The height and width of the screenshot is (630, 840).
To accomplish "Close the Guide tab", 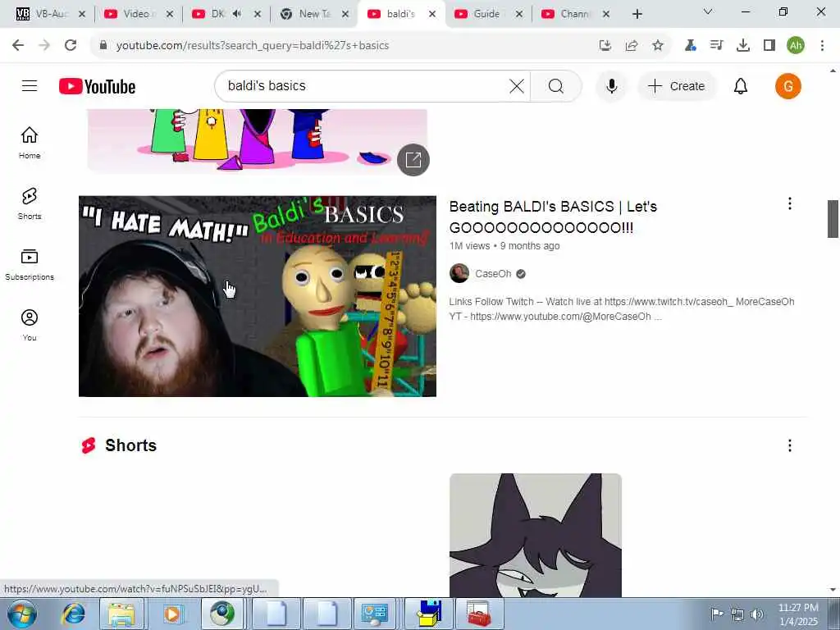I will [x=518, y=14].
